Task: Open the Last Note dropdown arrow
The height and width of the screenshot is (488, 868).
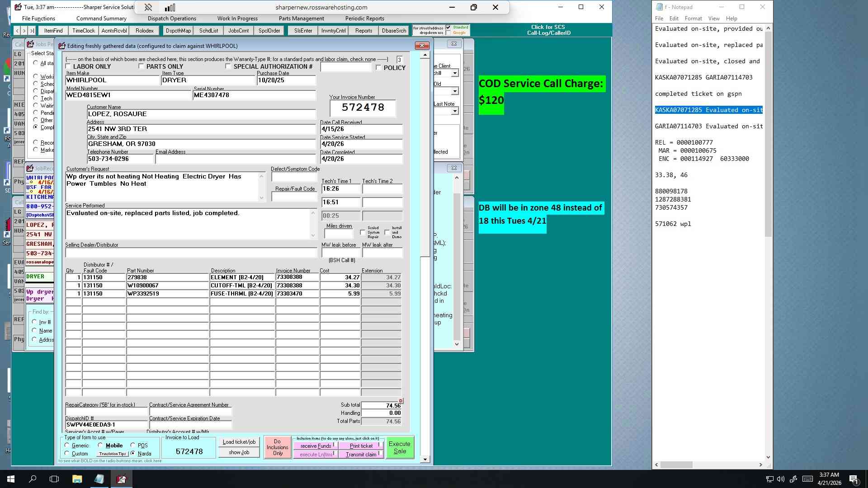Action: [x=455, y=111]
